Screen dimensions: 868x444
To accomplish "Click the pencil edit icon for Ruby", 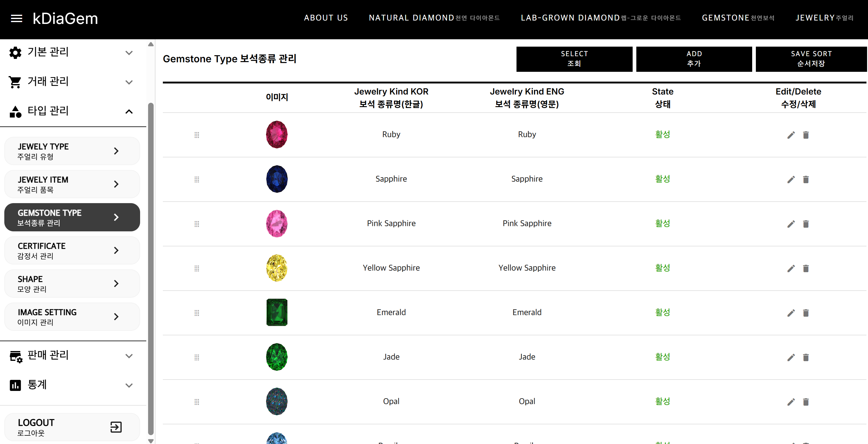I will click(791, 135).
